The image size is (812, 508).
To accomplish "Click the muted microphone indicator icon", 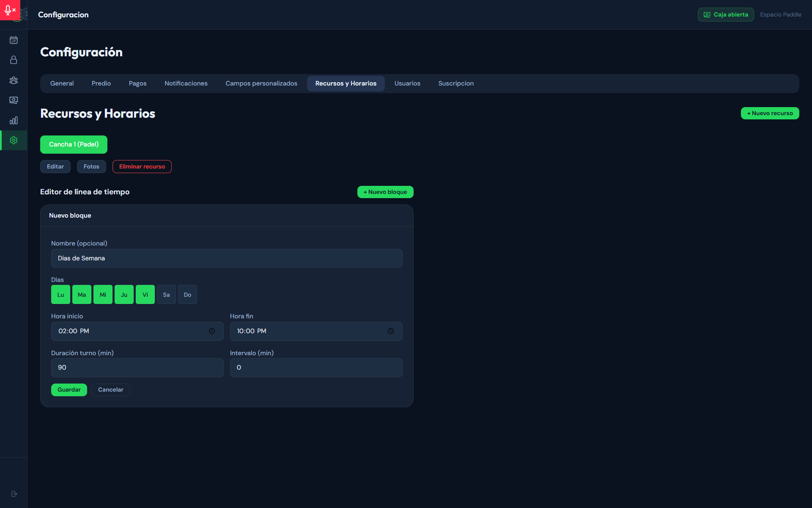I will click(10, 10).
